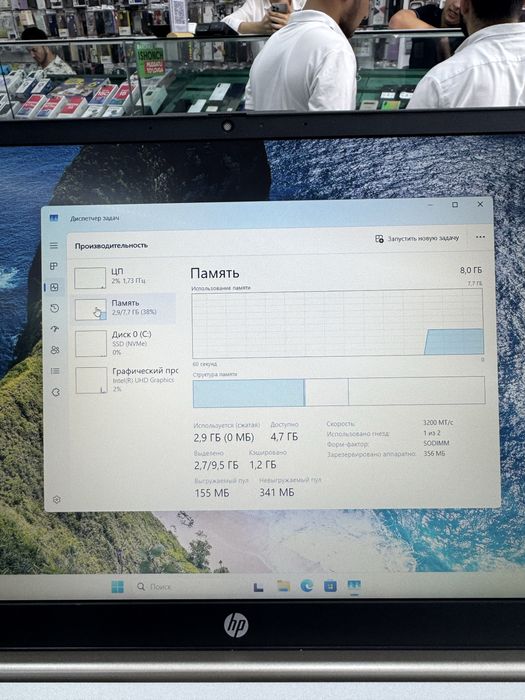Screen dimensions: 525x700
Task: Click the 'Производительность' page heading
Action: pos(111,246)
